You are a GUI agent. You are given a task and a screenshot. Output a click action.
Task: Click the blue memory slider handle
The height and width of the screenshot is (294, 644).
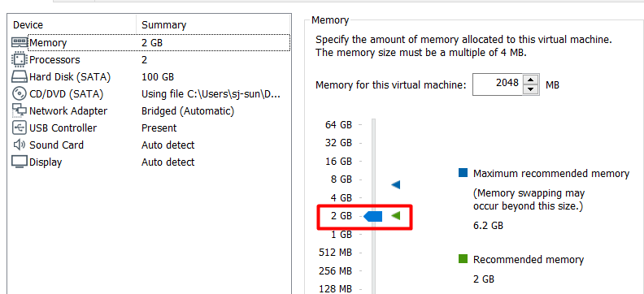pos(373,216)
